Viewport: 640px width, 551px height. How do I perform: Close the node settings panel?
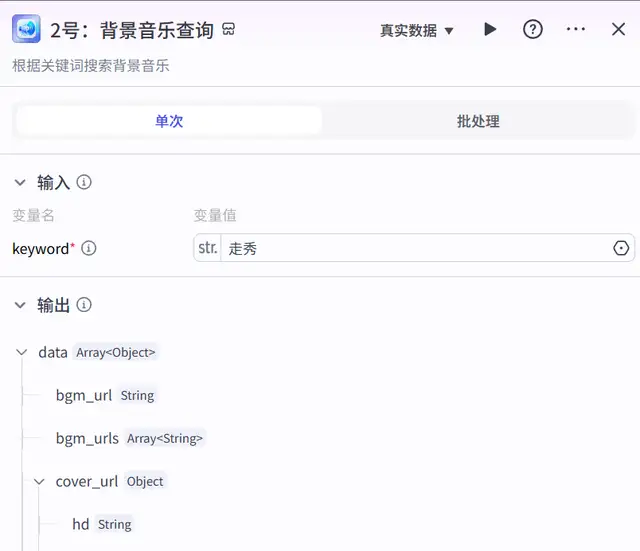618,29
